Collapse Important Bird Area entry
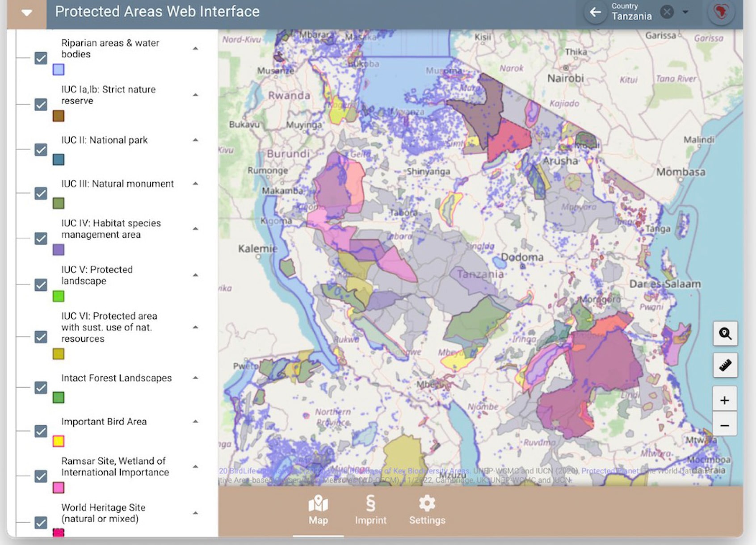Screen dimensions: 756x545 tap(195, 421)
